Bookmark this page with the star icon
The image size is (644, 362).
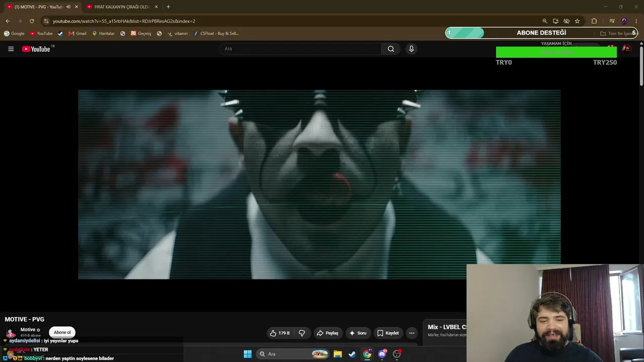577,21
